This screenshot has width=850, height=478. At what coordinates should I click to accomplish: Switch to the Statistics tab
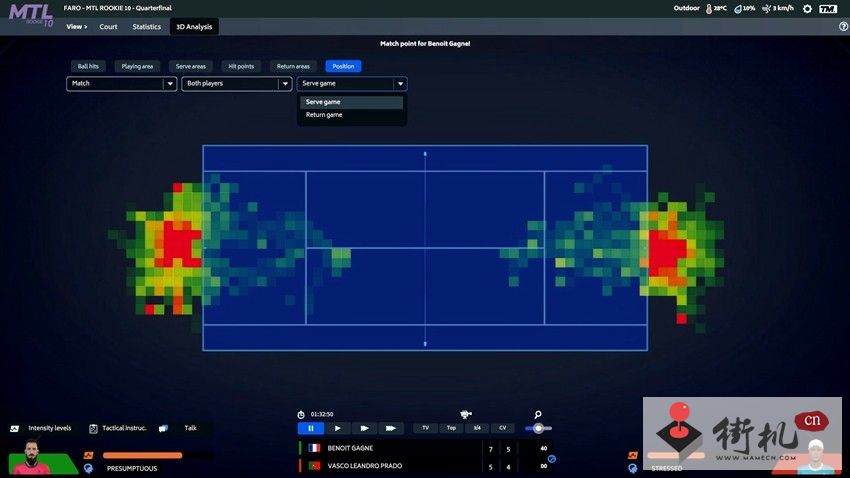point(146,27)
